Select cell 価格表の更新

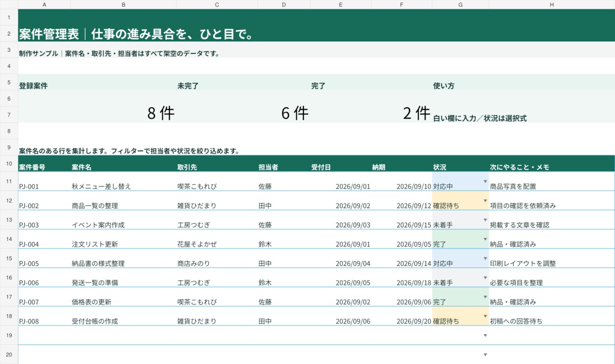click(x=124, y=297)
